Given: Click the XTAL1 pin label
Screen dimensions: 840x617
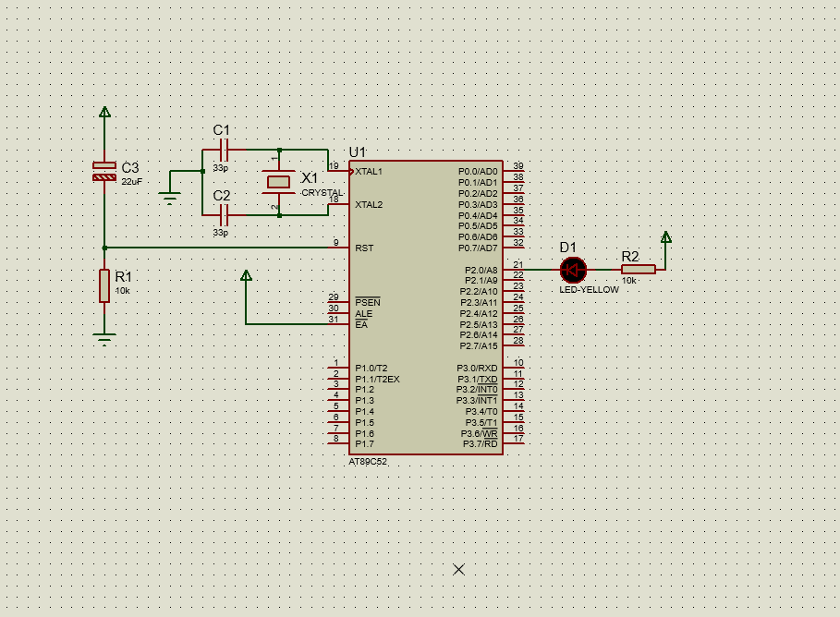Looking at the screenshot, I should (x=369, y=172).
